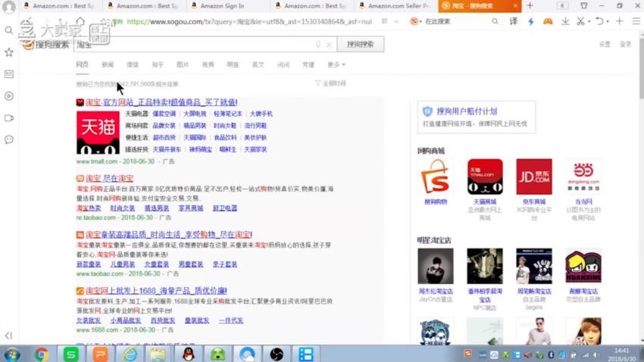Collapse the left sidebar with arrow icon
The image size is (644, 362).
click(x=8, y=335)
